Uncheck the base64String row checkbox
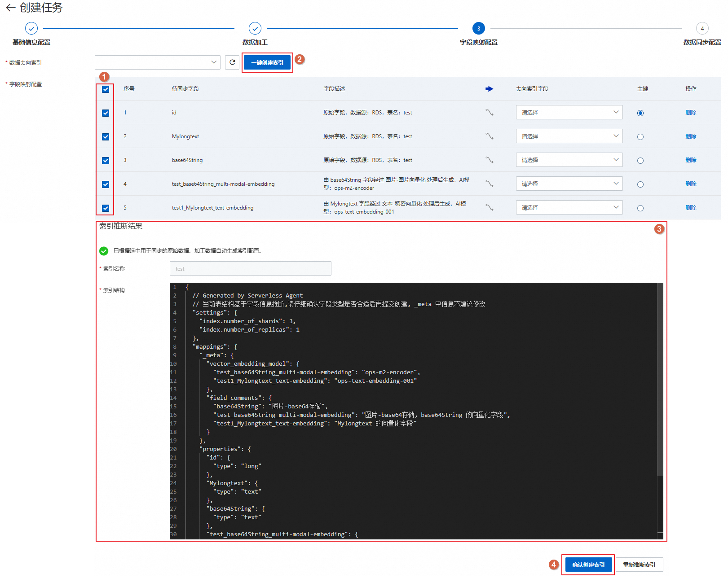This screenshot has width=728, height=578. tap(106, 161)
